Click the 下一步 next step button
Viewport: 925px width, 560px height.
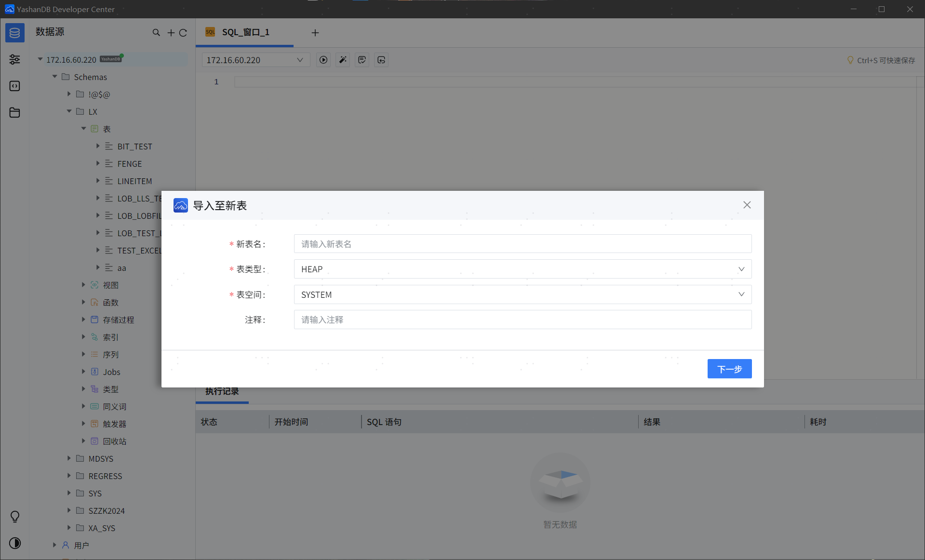[x=729, y=369]
